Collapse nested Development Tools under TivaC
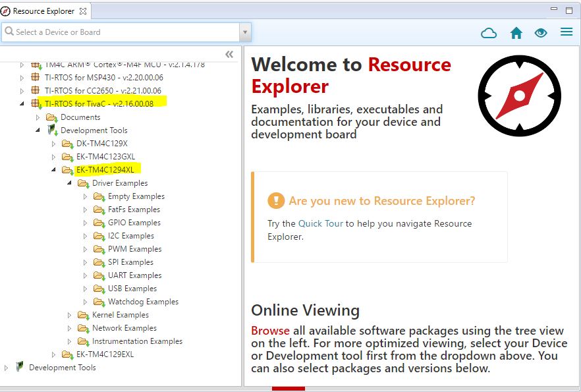The height and width of the screenshot is (392, 581). [38, 130]
